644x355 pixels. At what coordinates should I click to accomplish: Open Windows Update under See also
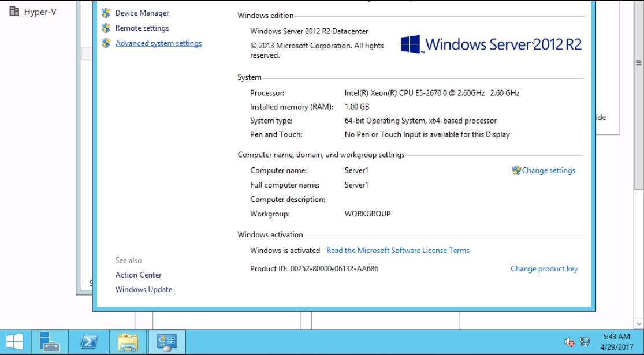point(144,290)
